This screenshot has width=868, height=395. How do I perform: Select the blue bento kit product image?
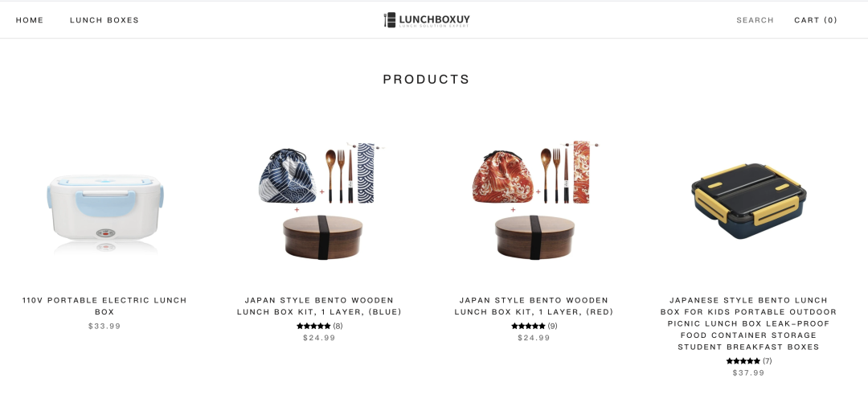point(320,200)
